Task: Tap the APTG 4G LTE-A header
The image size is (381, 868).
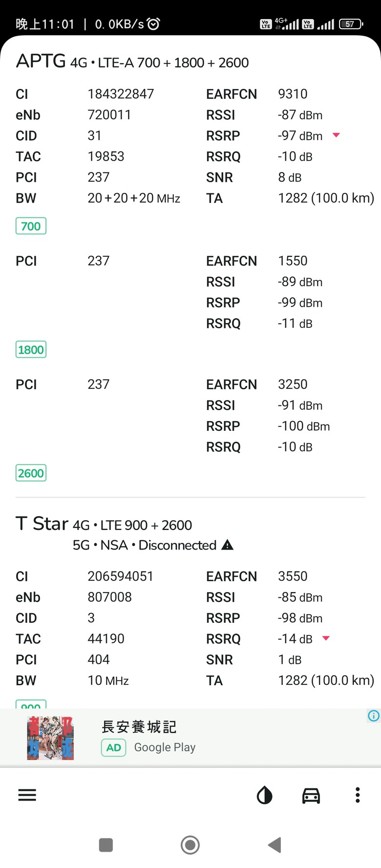Action: tap(132, 62)
